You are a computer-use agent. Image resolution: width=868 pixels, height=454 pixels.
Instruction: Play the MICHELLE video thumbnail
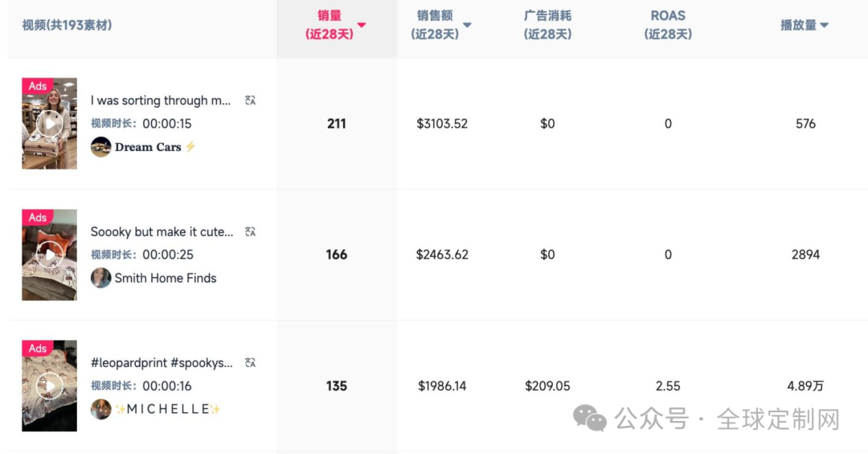[49, 386]
